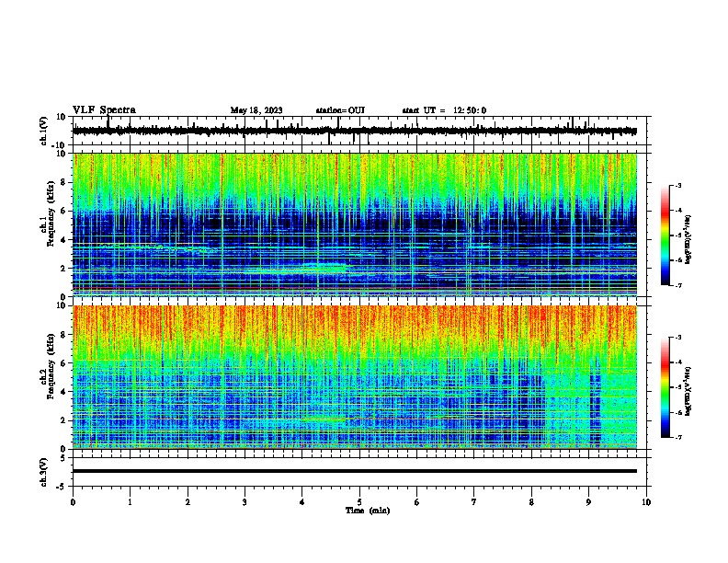Click the "4" kHz tick of ch.1 frequency axis
This screenshot has width=728, height=563.
point(63,240)
